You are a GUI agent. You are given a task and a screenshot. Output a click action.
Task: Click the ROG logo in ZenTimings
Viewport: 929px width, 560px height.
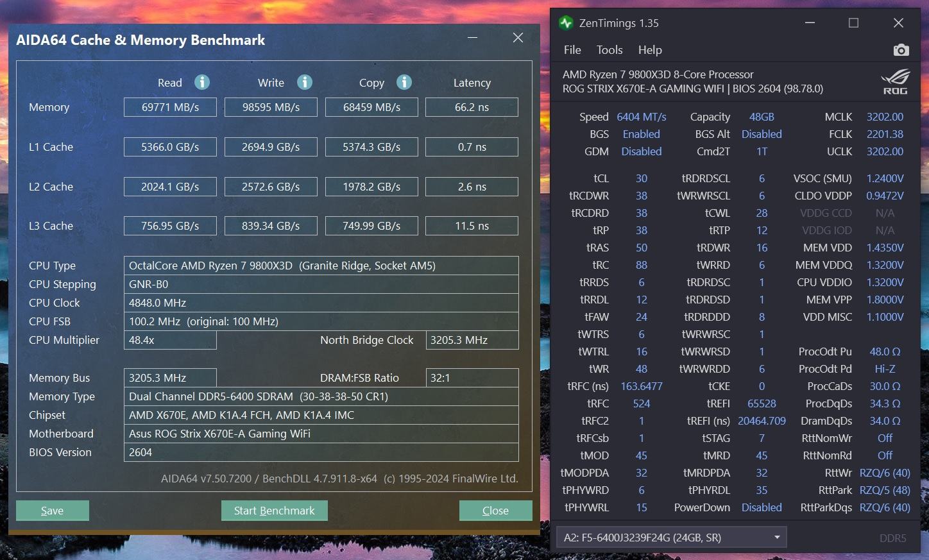pos(895,82)
